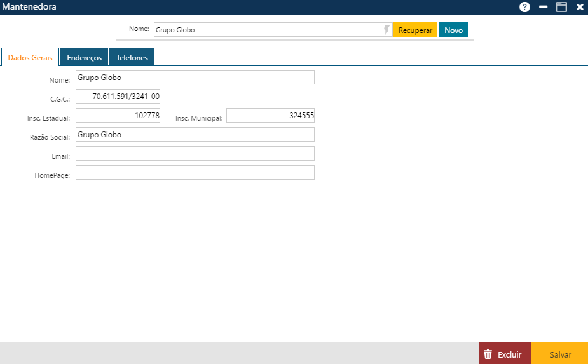Image resolution: width=588 pixels, height=364 pixels.
Task: Close the Mantenedora window
Action: click(580, 7)
